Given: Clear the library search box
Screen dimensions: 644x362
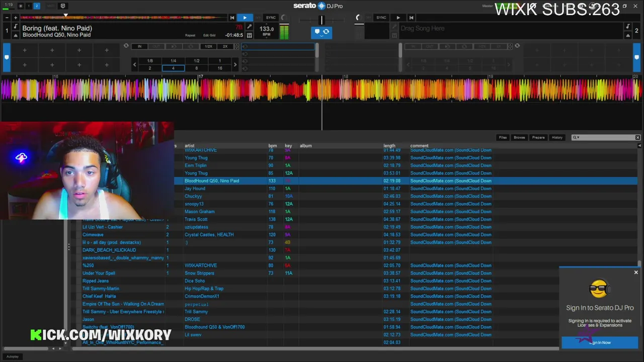Looking at the screenshot, I should pos(637,137).
